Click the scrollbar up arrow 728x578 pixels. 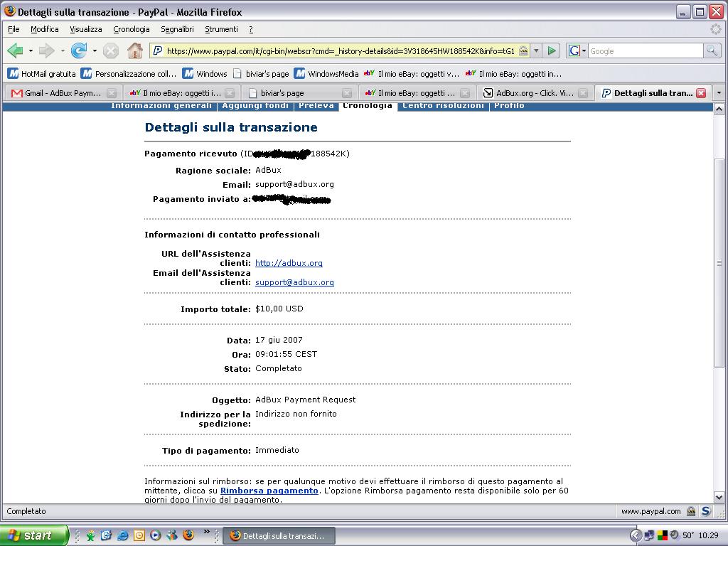tap(719, 109)
